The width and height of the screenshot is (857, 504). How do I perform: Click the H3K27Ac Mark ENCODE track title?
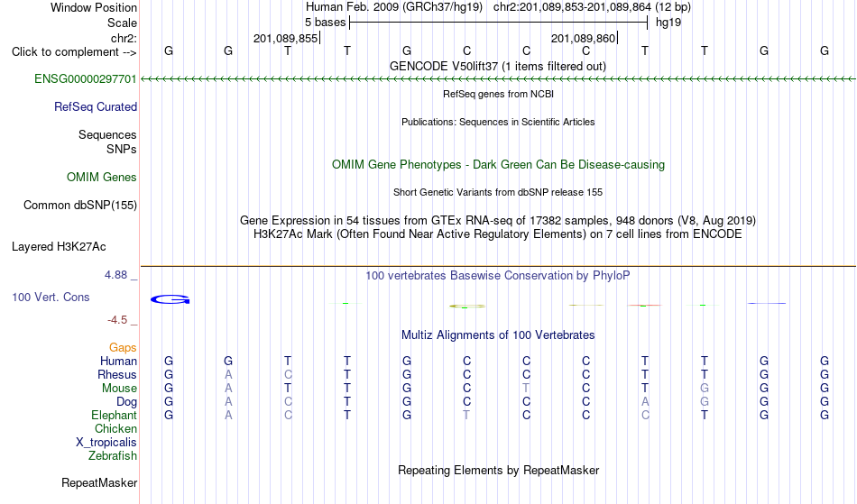[498, 234]
